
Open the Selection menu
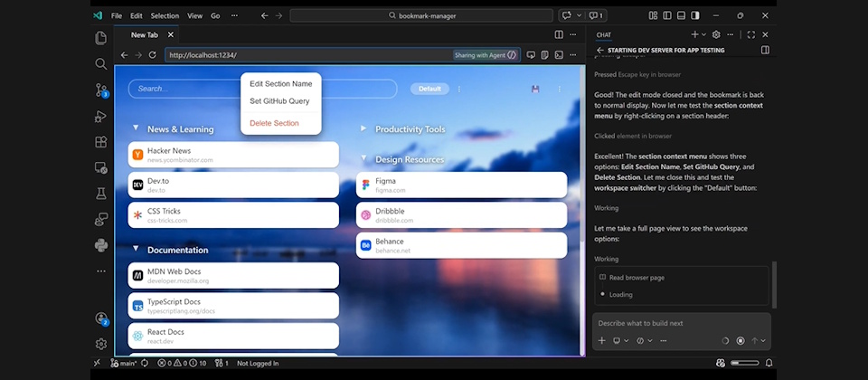[165, 15]
